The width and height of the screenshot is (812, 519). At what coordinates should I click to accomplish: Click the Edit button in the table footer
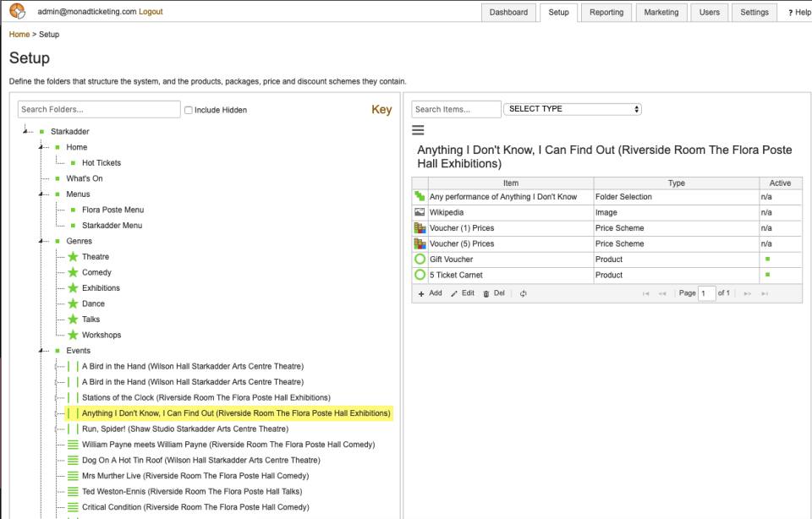463,293
